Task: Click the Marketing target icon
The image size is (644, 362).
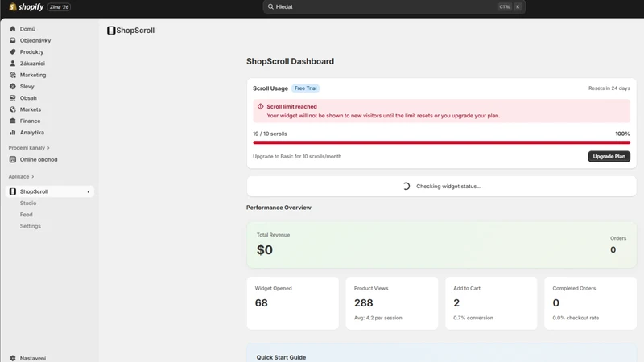Action: pos(13,75)
